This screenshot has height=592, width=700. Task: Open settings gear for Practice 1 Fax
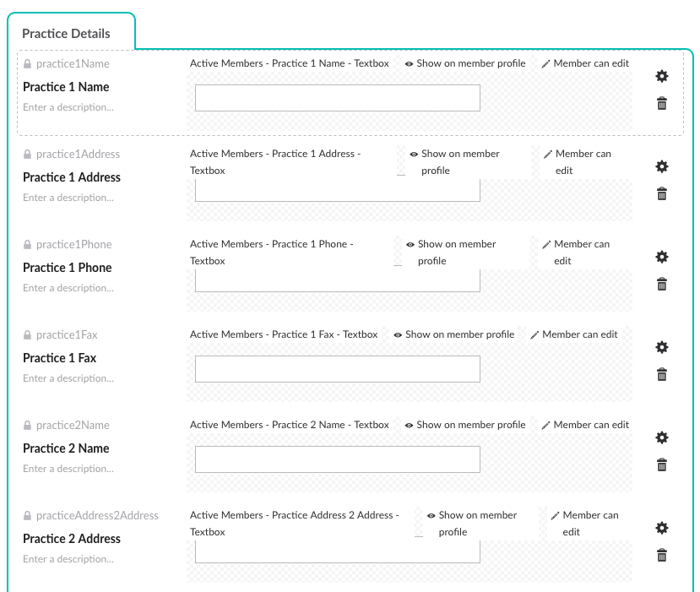(x=662, y=347)
